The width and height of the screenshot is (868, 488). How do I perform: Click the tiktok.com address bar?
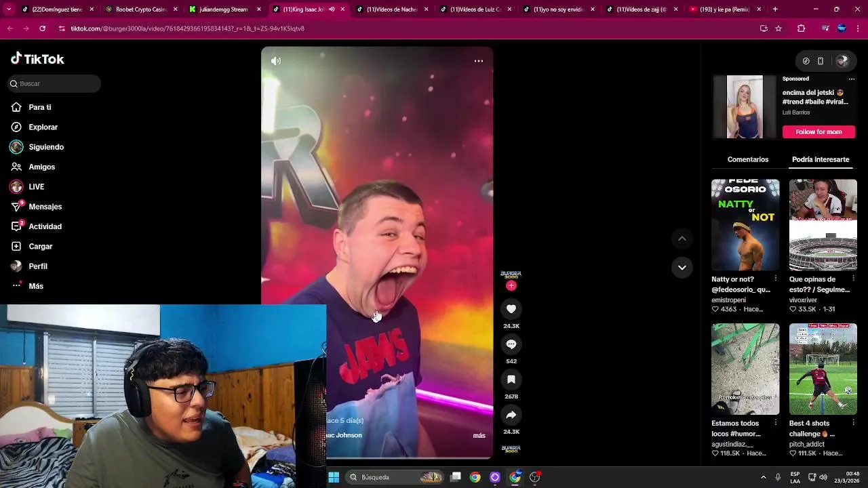click(407, 28)
